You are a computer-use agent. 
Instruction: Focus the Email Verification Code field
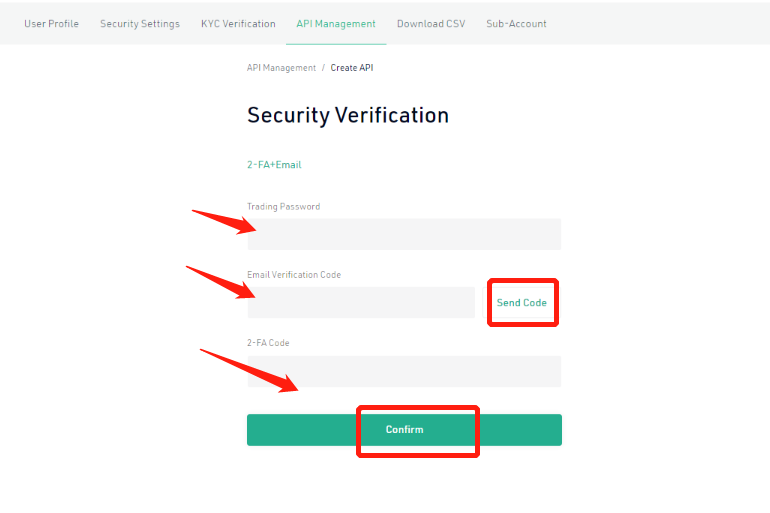(x=361, y=302)
